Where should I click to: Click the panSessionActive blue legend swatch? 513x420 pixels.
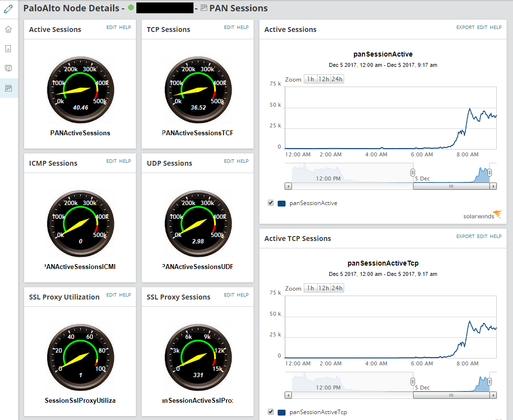(x=282, y=203)
